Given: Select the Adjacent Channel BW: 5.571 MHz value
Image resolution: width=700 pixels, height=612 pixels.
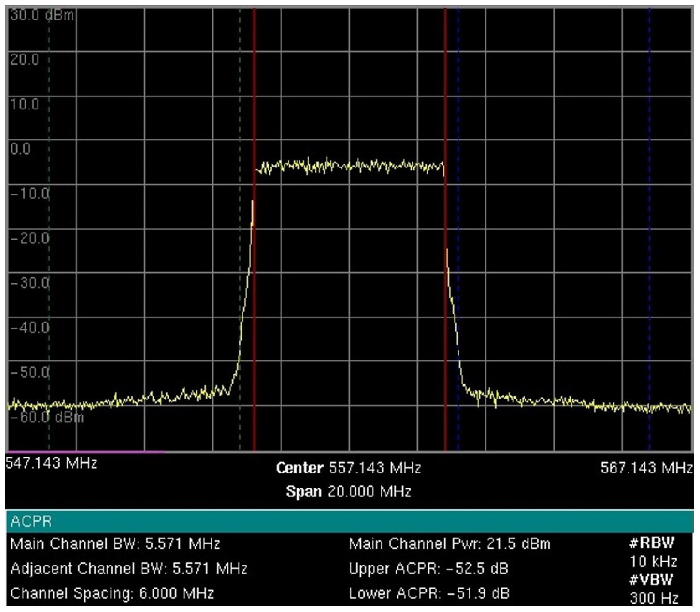Looking at the screenshot, I should coord(130,570).
